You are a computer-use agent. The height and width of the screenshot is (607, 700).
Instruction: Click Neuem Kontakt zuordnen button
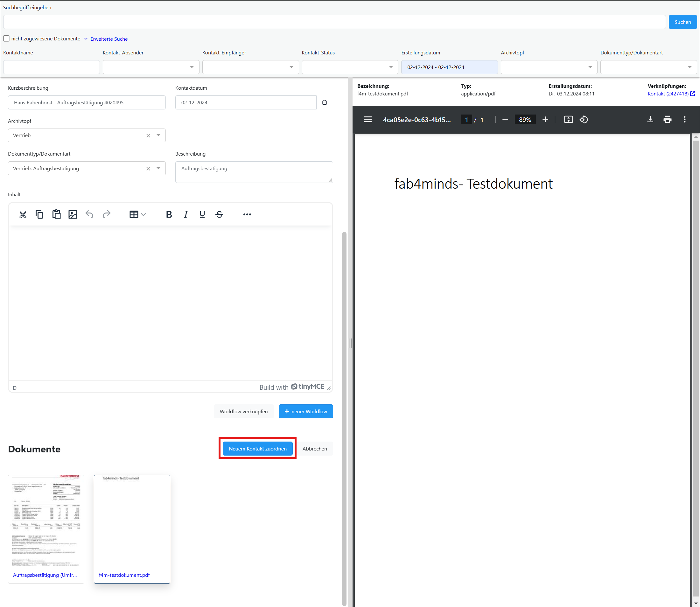tap(257, 449)
